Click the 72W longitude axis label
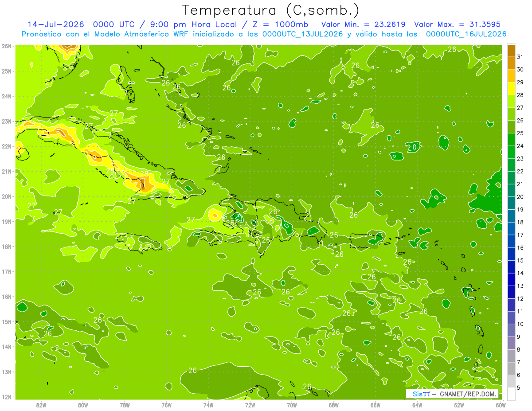The height and width of the screenshot is (411, 532). [250, 405]
